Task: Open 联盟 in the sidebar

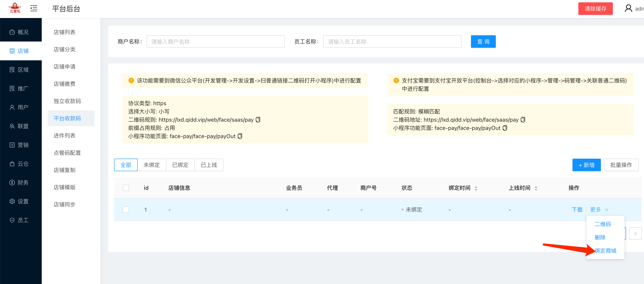Action: [x=21, y=126]
